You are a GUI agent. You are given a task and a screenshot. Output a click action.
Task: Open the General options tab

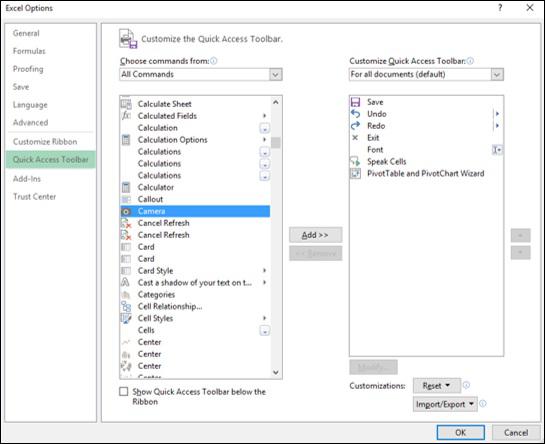26,33
